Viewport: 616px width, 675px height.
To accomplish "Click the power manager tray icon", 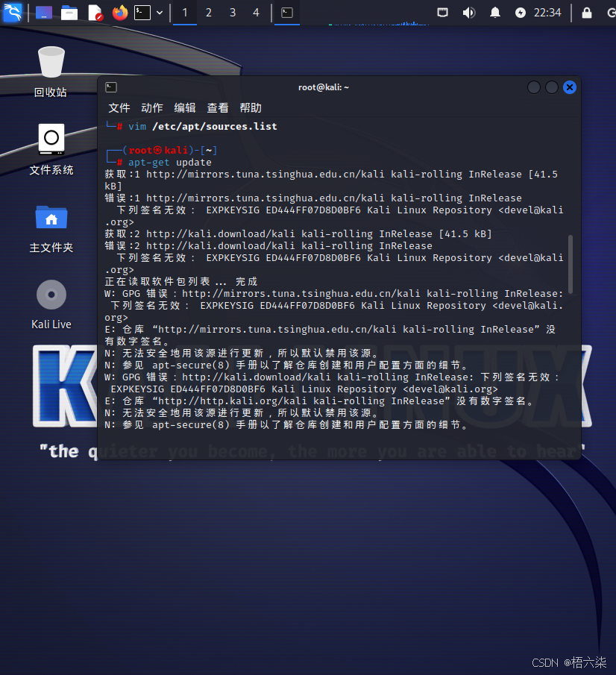I will click(521, 13).
